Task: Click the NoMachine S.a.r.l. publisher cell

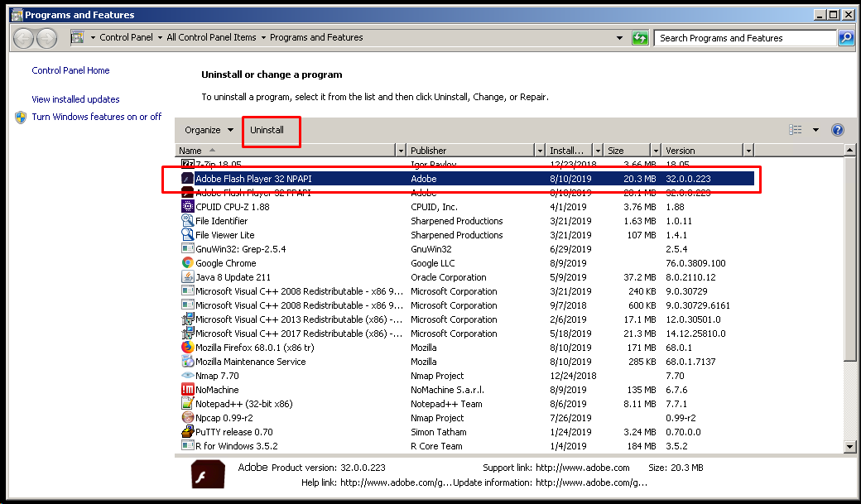Action: click(448, 390)
